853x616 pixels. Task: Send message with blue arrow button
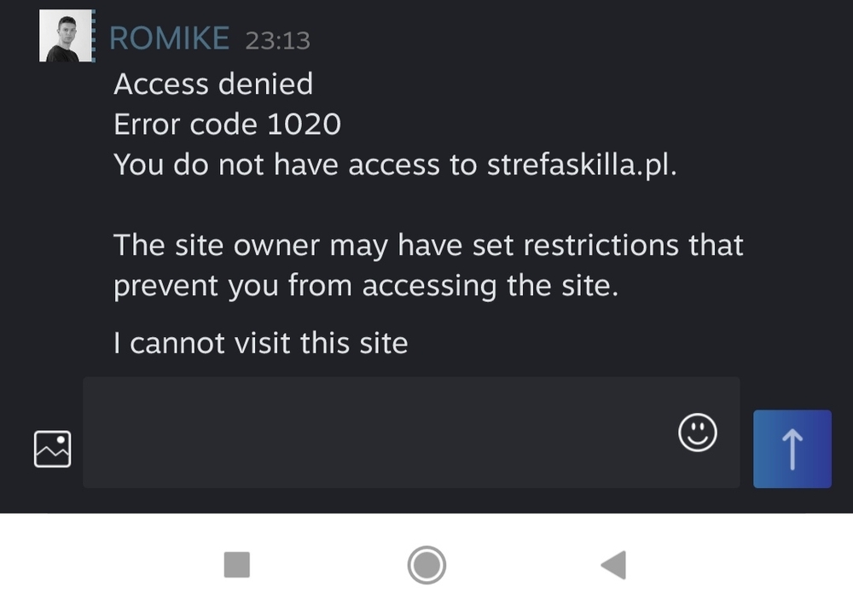792,449
